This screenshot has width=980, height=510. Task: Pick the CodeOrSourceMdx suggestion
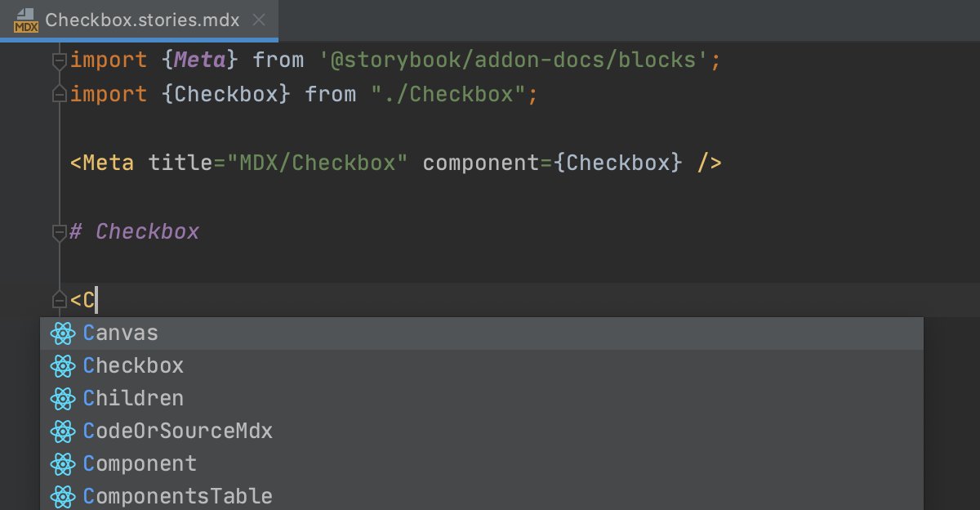[177, 431]
